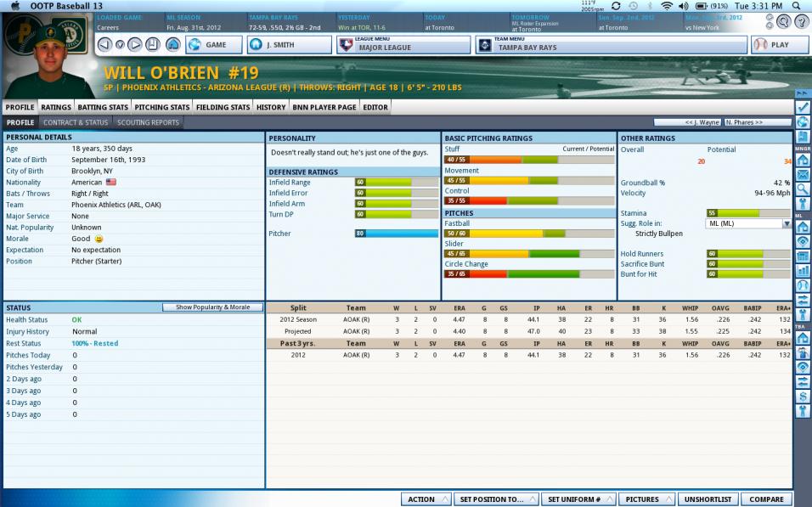Screen dimensions: 812x507
Task: Click the magnifier search icon near help
Action: (x=784, y=21)
